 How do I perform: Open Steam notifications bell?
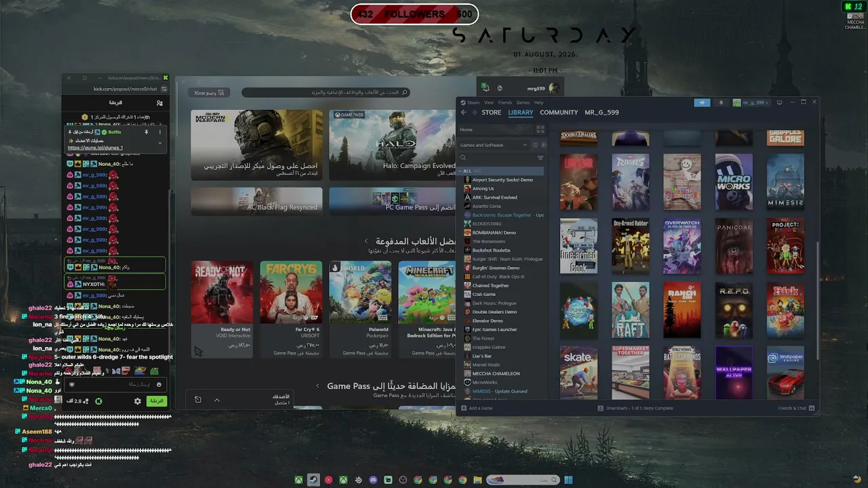click(x=721, y=102)
